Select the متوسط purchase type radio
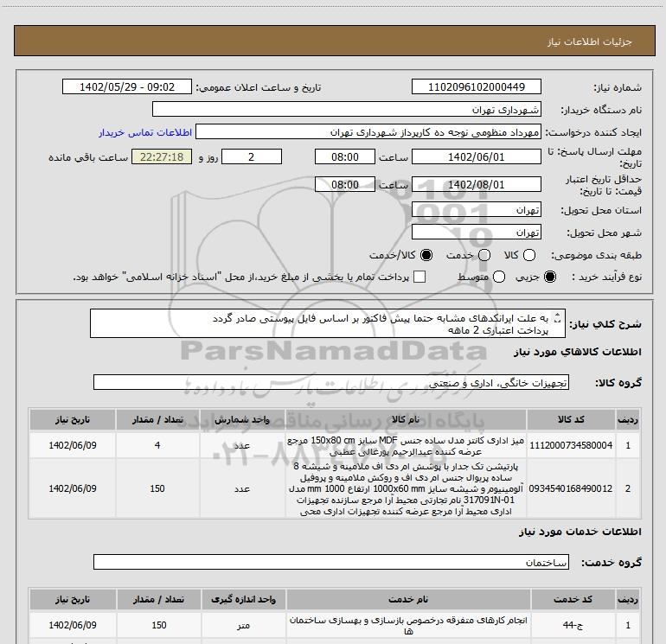Image resolution: width=666 pixels, height=644 pixels. (x=499, y=277)
